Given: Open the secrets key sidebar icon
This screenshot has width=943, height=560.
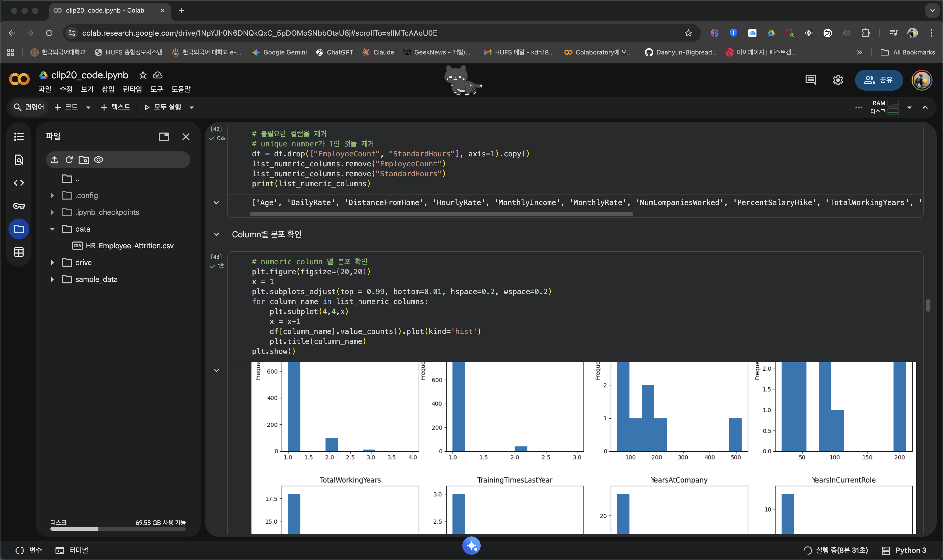Looking at the screenshot, I should (x=19, y=206).
